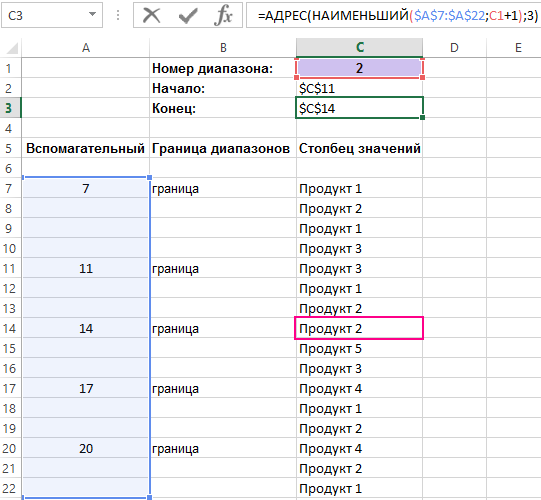Click header cell 'Граница диапазонов'
Screen dimensions: 541x500
223,148
